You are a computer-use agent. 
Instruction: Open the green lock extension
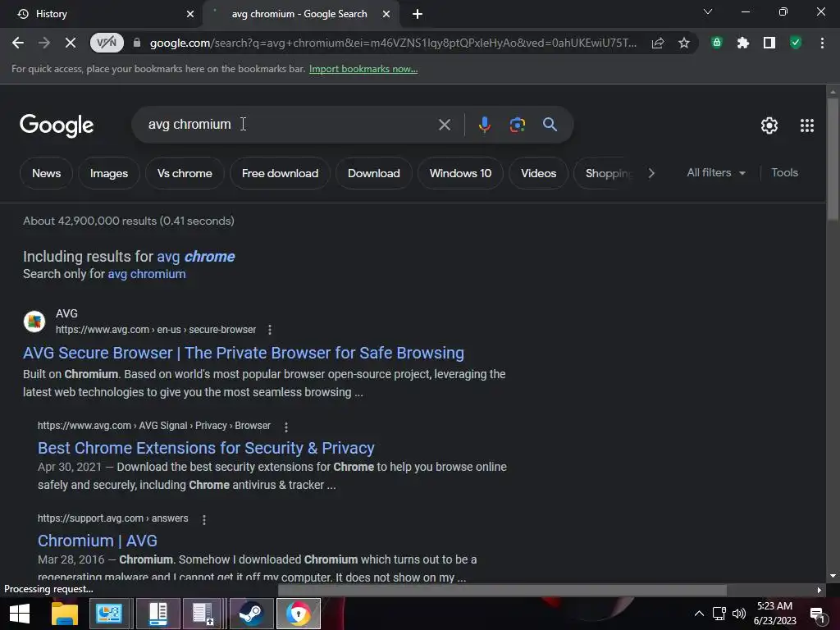[716, 43]
